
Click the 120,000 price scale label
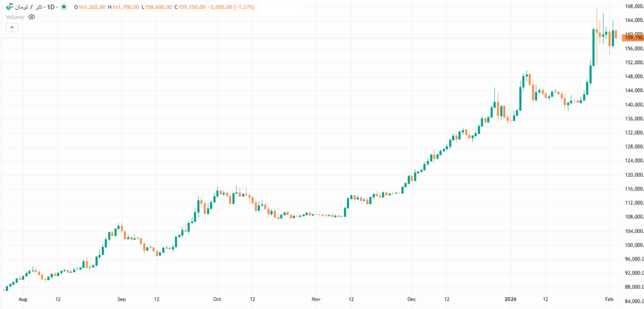click(x=633, y=175)
